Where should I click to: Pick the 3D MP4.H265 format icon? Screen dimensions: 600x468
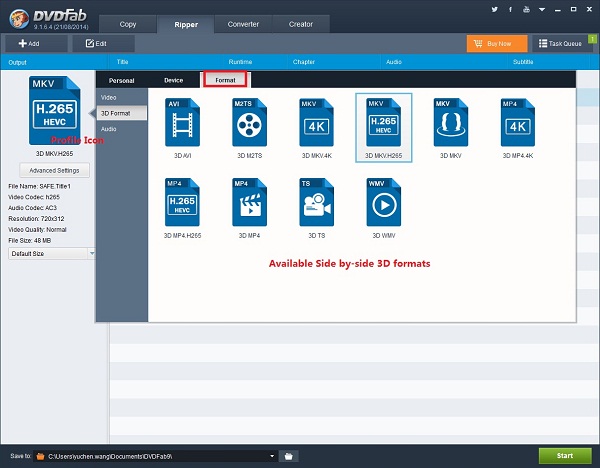pos(182,202)
